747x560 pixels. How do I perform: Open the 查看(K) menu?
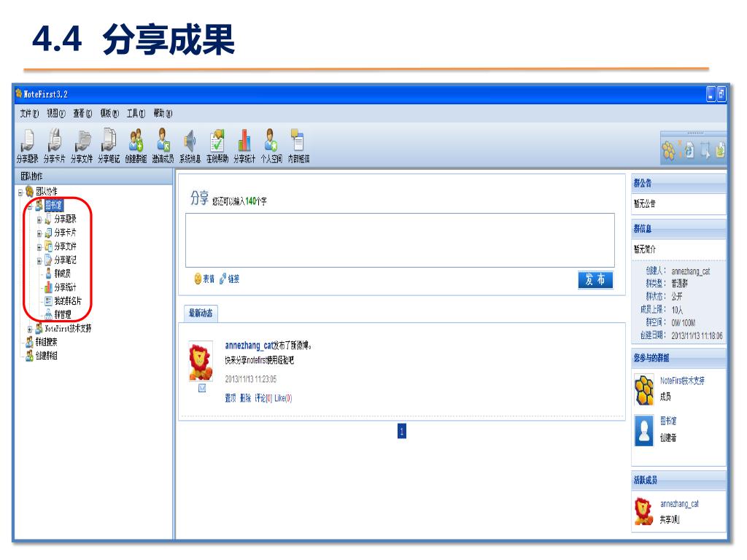[82, 113]
